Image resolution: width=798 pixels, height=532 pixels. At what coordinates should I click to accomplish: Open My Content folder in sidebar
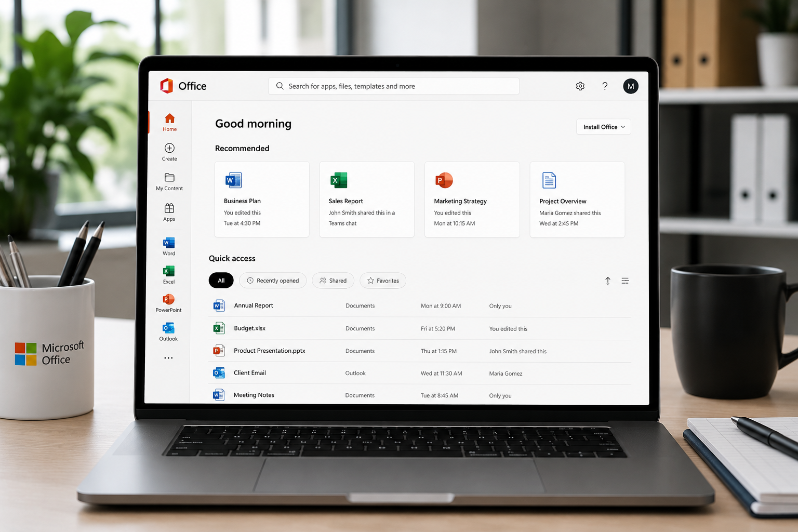coord(169,182)
